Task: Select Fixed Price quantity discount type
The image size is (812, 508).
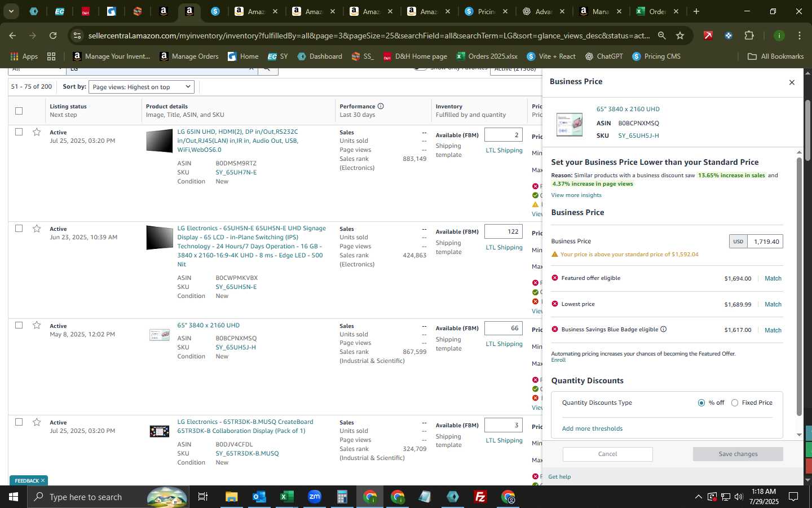Action: coord(734,402)
